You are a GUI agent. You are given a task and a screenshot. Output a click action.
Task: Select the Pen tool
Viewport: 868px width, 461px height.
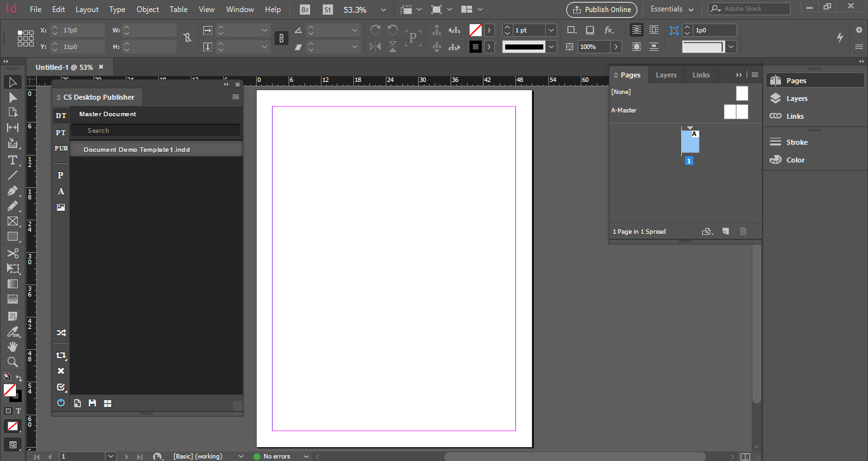click(12, 190)
